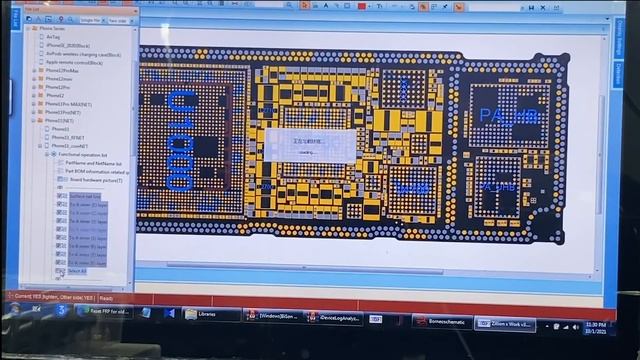640x360 pixels.
Task: Click the folder-window icon in File List toolbar
Action: (48, 19)
